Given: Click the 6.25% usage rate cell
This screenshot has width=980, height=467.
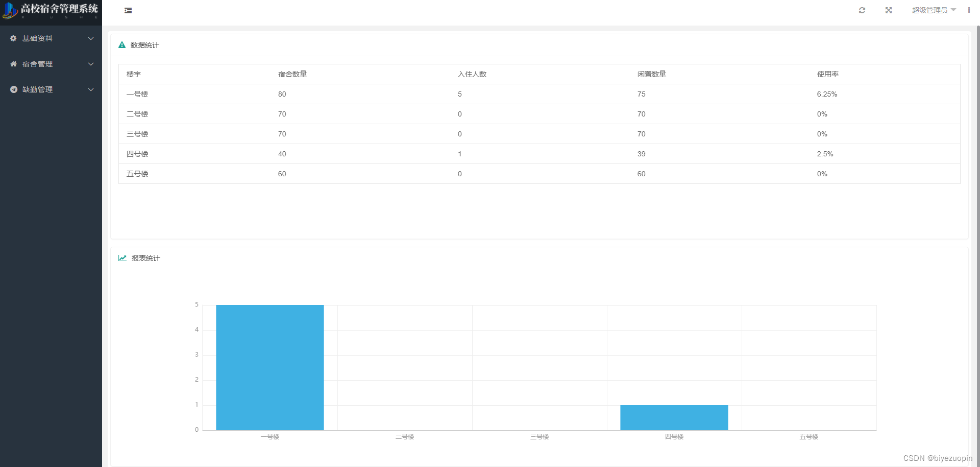Looking at the screenshot, I should (x=827, y=94).
